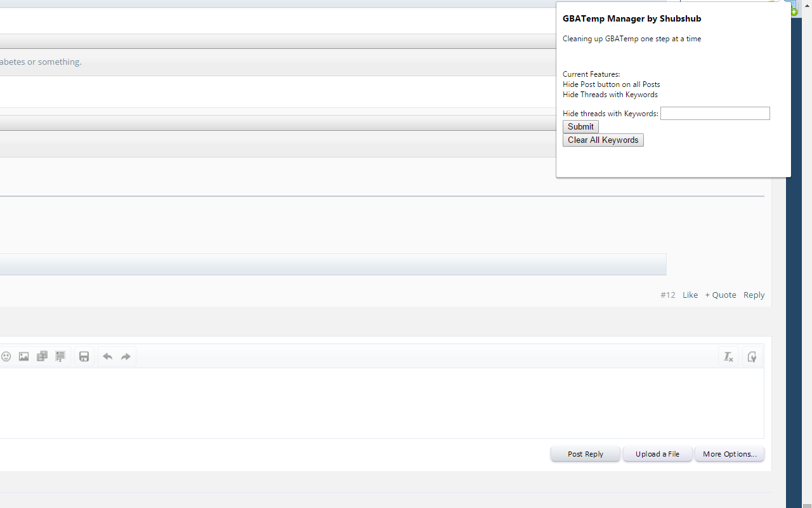Open More Options for the reply
Image resolution: width=812 pixels, height=508 pixels.
coord(729,453)
